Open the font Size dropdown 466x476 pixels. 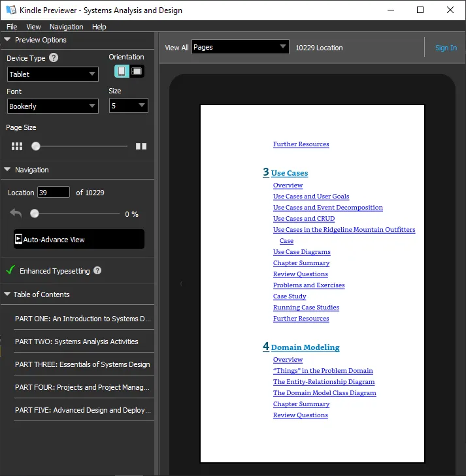[129, 106]
